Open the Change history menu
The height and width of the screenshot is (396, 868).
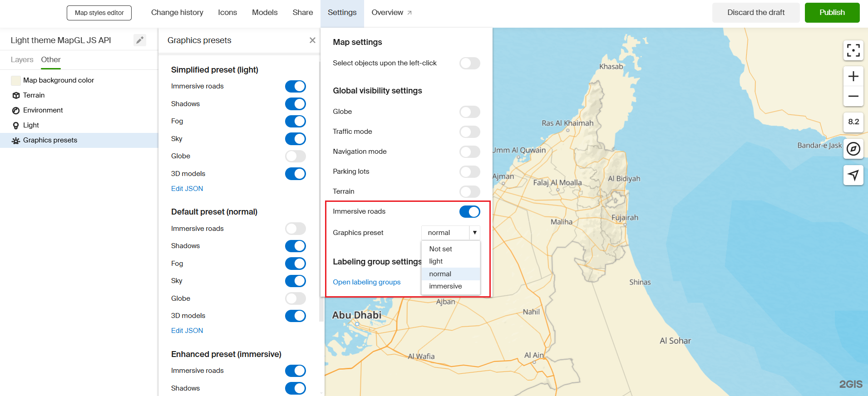pos(177,13)
